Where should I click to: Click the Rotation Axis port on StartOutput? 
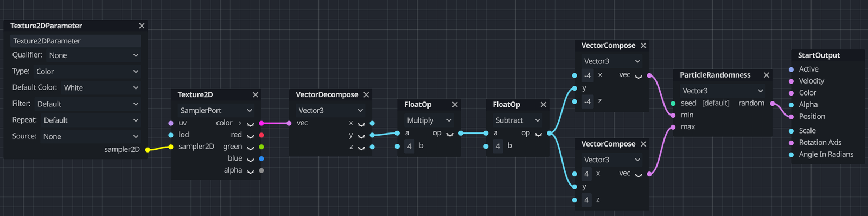click(792, 143)
